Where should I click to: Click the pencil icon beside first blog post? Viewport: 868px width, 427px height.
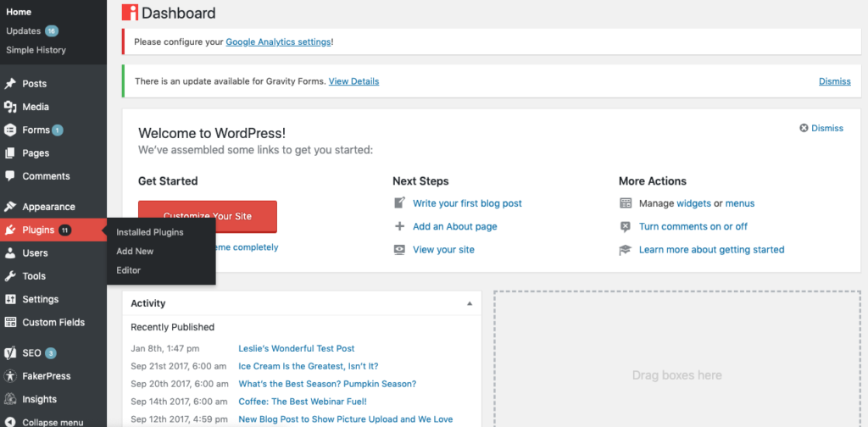tap(399, 203)
